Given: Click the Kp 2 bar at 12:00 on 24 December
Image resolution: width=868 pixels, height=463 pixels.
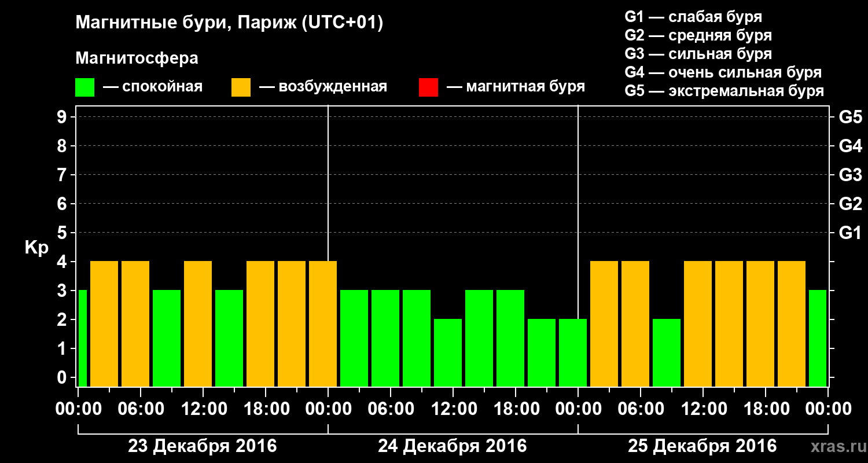Looking at the screenshot, I should pos(448,352).
